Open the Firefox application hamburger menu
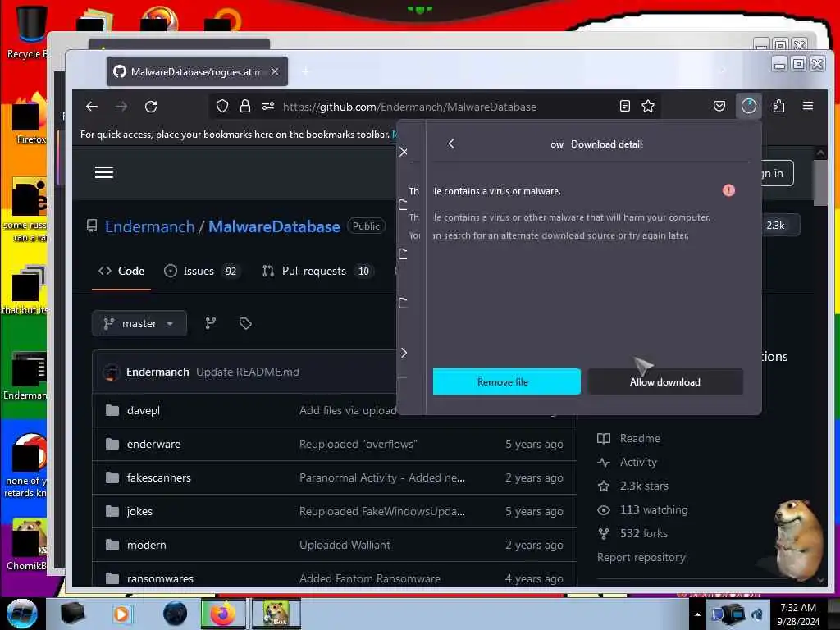Viewport: 840px width, 630px height. (808, 106)
